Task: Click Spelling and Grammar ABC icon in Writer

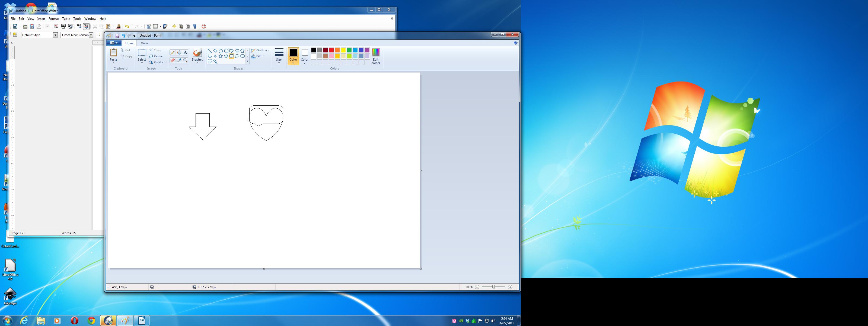Action: (x=79, y=26)
